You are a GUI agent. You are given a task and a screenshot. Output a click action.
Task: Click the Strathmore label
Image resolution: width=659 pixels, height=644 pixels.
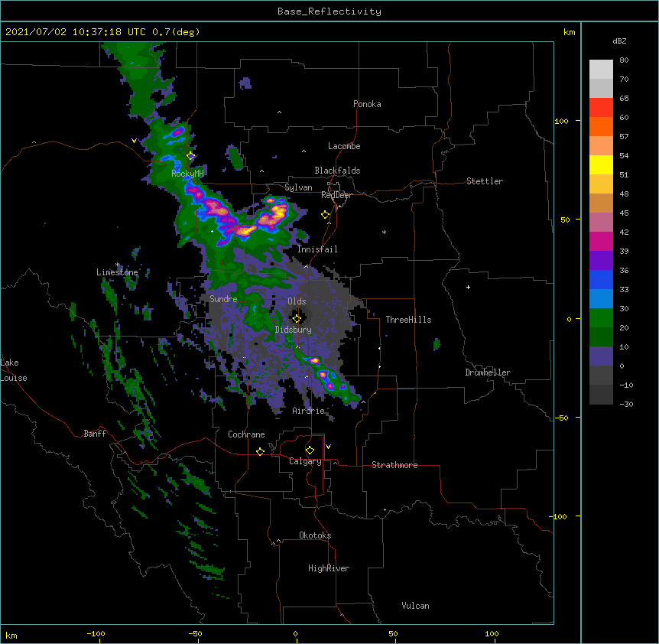tap(394, 465)
